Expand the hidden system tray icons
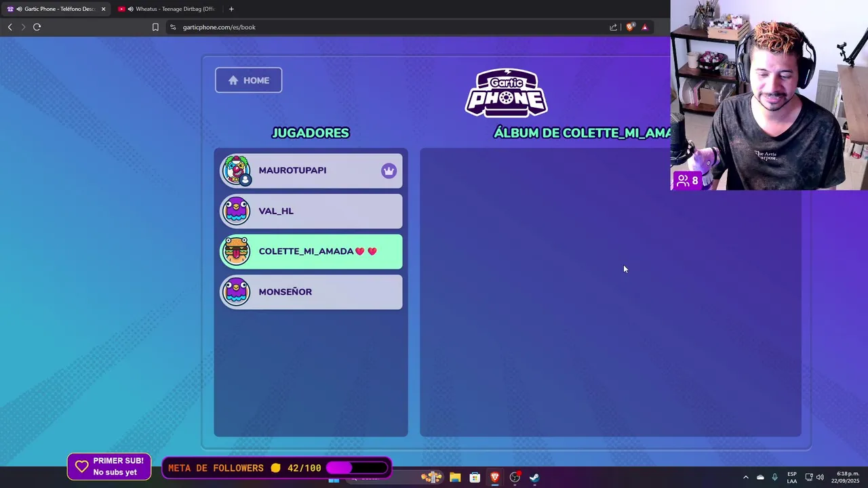Viewport: 868px width, 488px height. coord(746,477)
